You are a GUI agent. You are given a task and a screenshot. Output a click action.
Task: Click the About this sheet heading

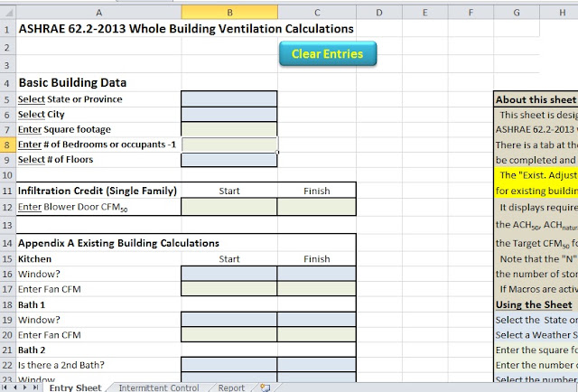536,99
